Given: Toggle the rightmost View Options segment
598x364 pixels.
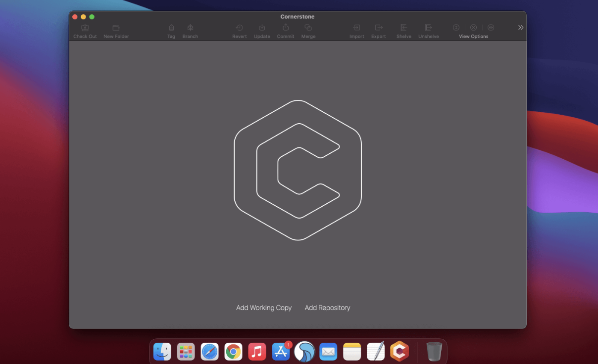Looking at the screenshot, I should 491,28.
